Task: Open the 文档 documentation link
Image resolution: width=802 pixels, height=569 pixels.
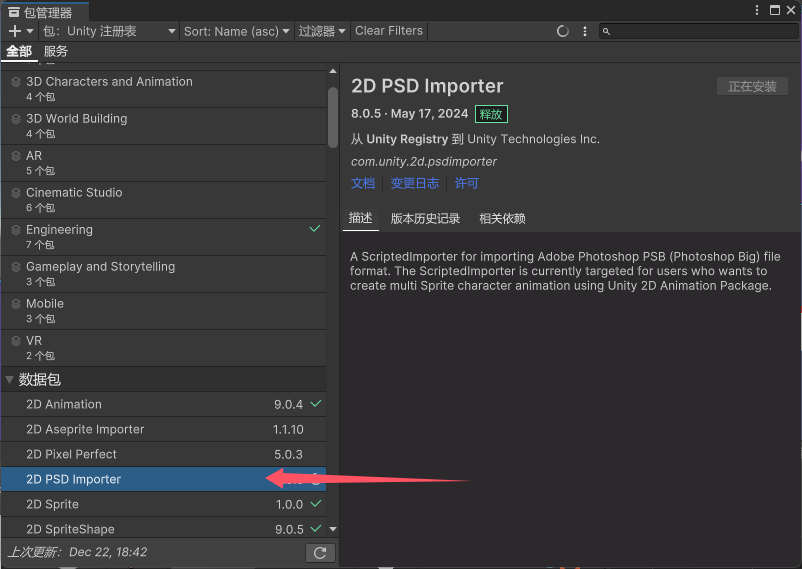Action: 363,183
